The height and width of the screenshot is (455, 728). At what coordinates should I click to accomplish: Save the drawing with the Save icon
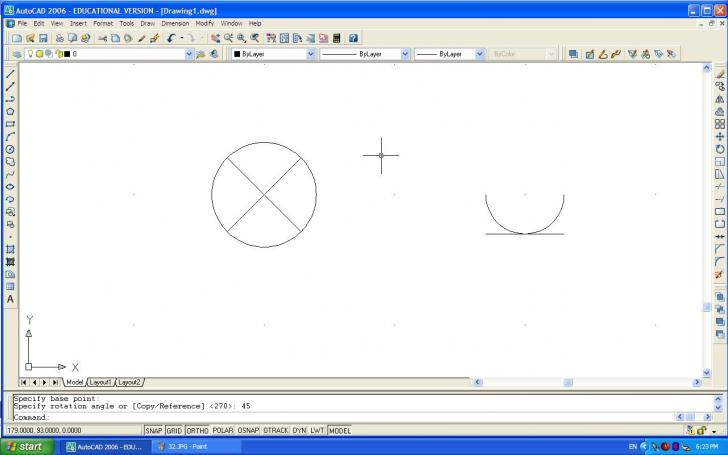(x=43, y=38)
